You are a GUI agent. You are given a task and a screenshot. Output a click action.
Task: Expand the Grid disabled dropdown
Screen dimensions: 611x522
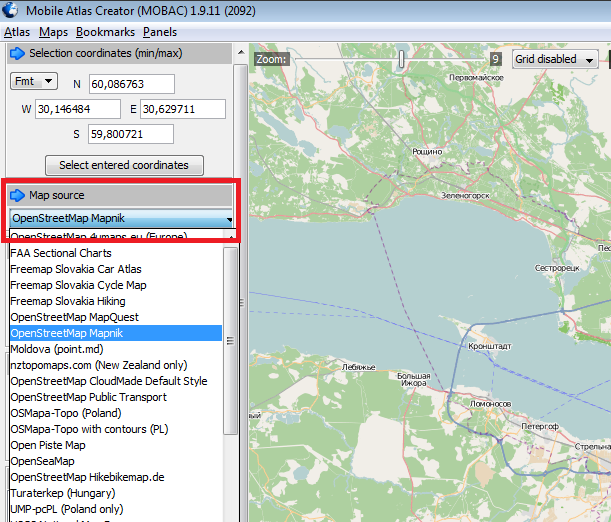[555, 59]
